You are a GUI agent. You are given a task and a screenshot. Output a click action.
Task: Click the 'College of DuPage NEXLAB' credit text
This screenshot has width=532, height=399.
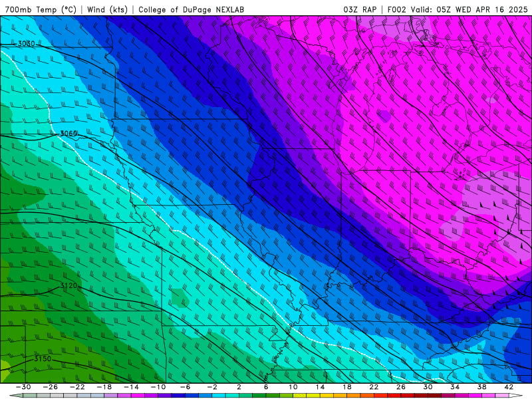pos(191,9)
